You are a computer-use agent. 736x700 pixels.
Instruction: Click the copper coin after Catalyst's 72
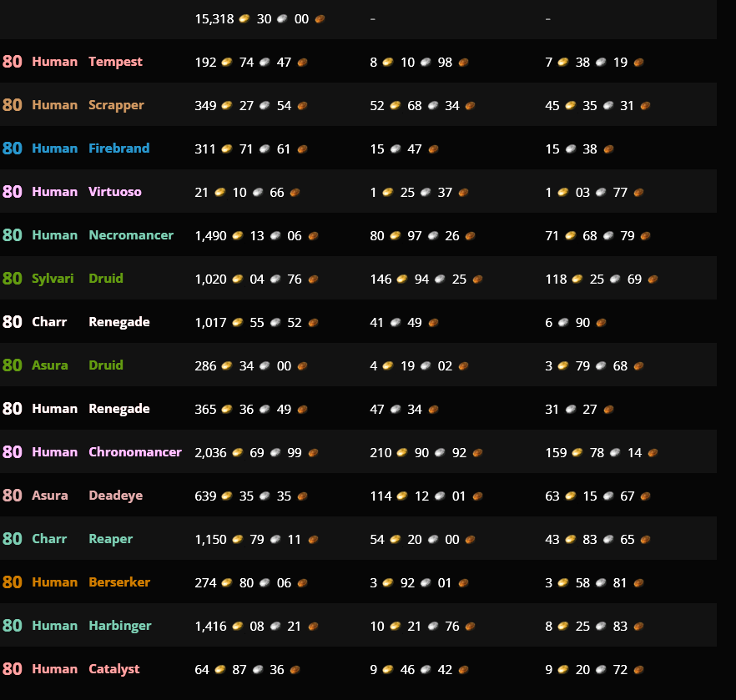[x=638, y=669]
